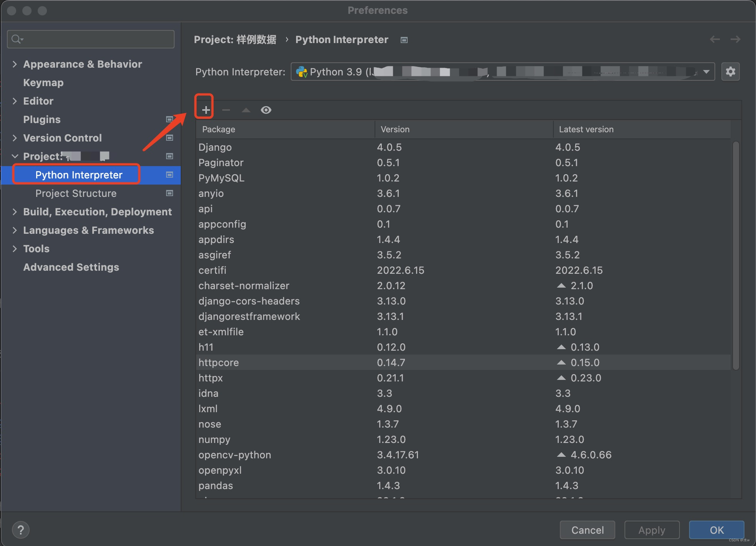This screenshot has height=546, width=756.
Task: Click the remove package minus icon
Action: tap(225, 109)
